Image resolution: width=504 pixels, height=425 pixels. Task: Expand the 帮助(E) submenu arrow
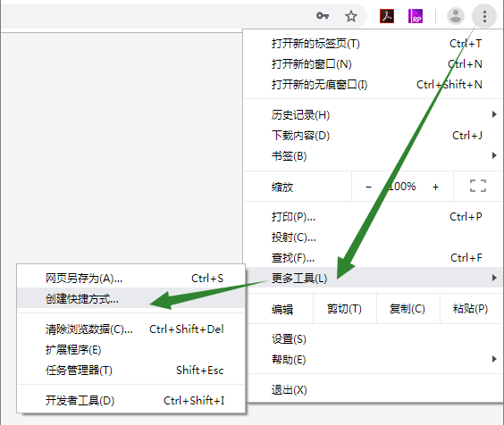pyautogui.click(x=494, y=359)
